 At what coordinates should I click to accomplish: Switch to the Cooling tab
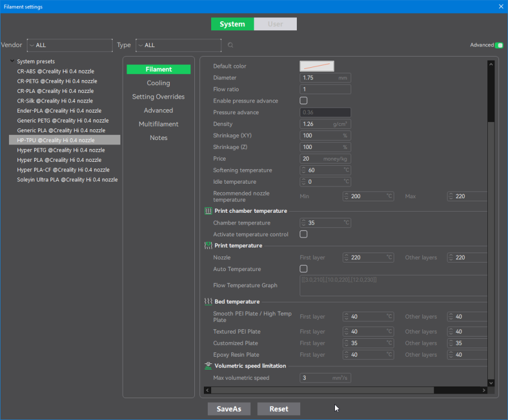point(159,83)
